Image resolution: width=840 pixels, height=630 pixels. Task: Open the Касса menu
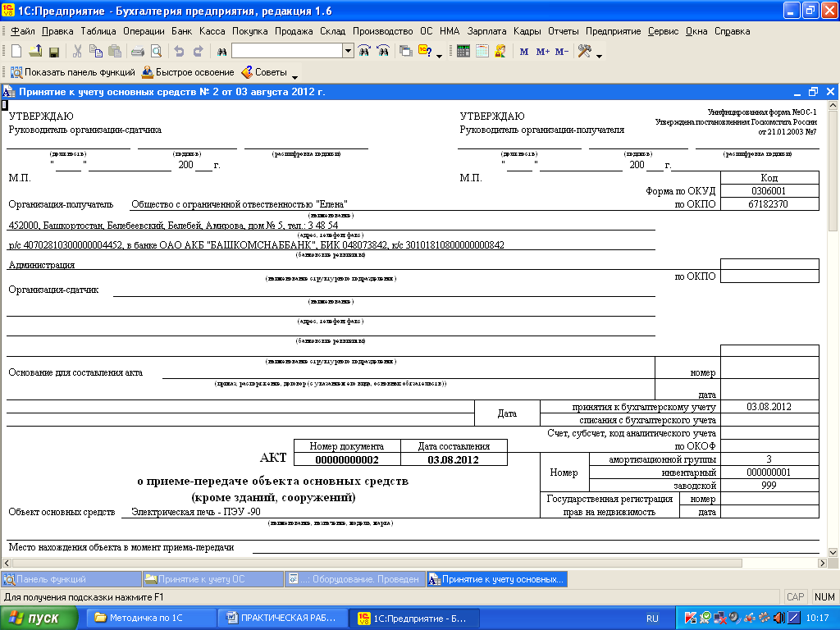tap(212, 31)
